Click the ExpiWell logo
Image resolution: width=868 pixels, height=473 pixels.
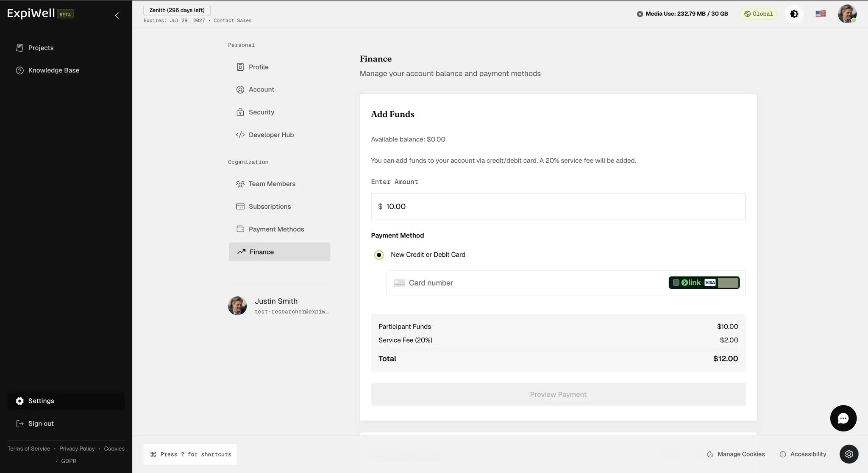31,14
